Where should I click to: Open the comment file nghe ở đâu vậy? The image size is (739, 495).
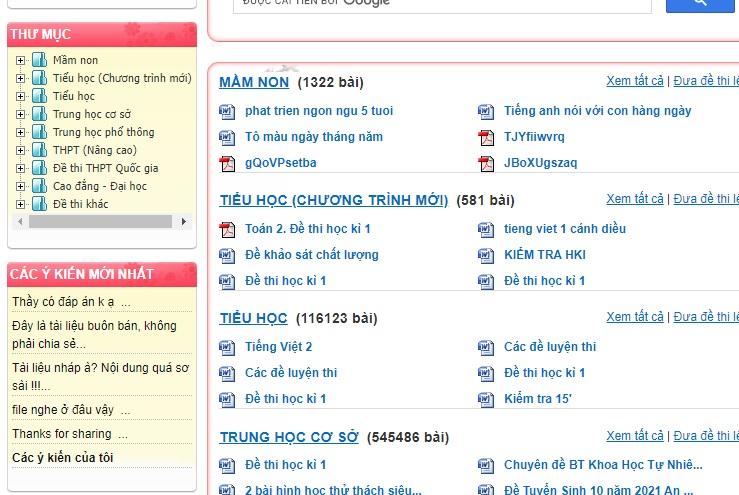[71, 410]
